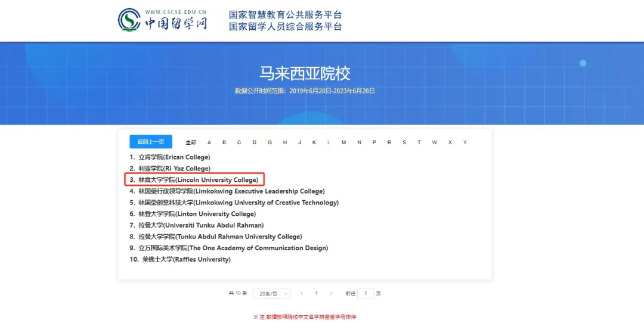
Task: Open Limkokwing University of Creative Technology
Action: [x=234, y=203]
